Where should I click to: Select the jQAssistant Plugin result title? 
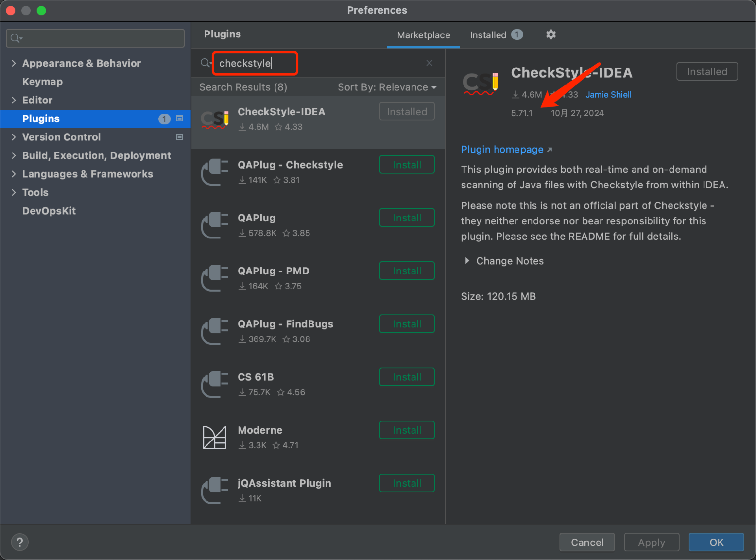[x=284, y=483]
